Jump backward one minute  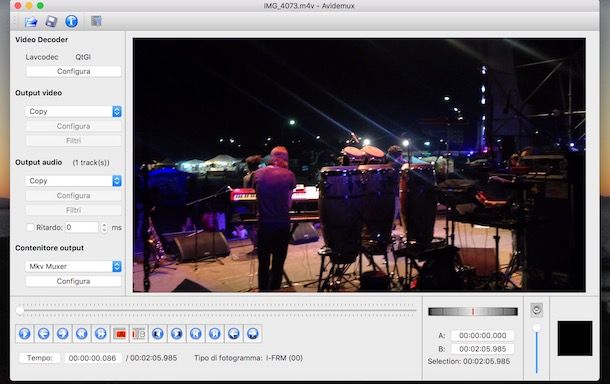234,334
